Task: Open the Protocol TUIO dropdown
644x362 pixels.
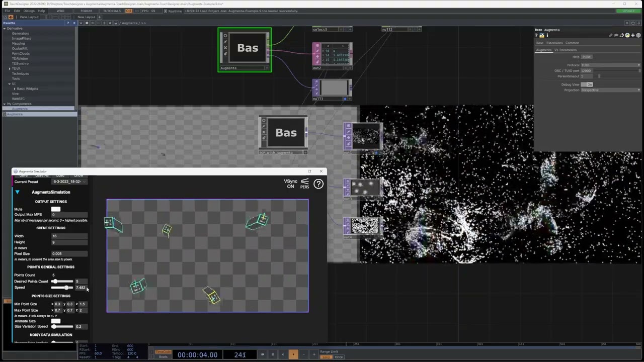Action: (x=611, y=65)
